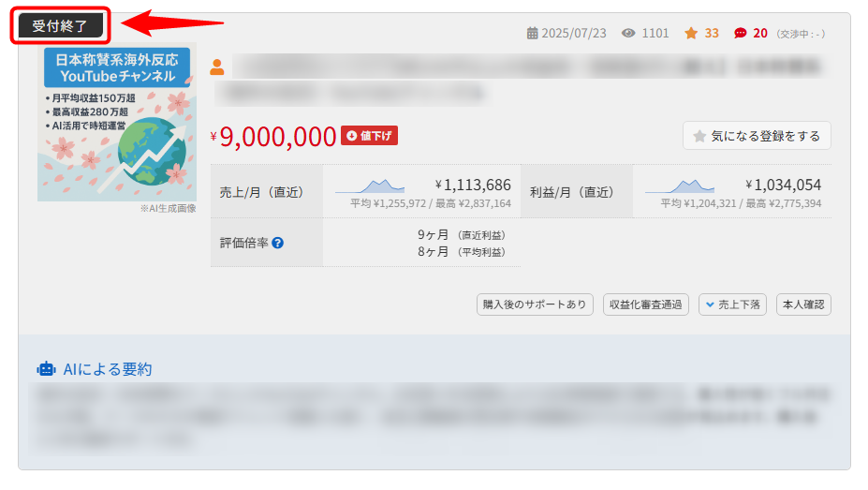The image size is (868, 490).
Task: Click the eye views icon
Action: point(627,33)
